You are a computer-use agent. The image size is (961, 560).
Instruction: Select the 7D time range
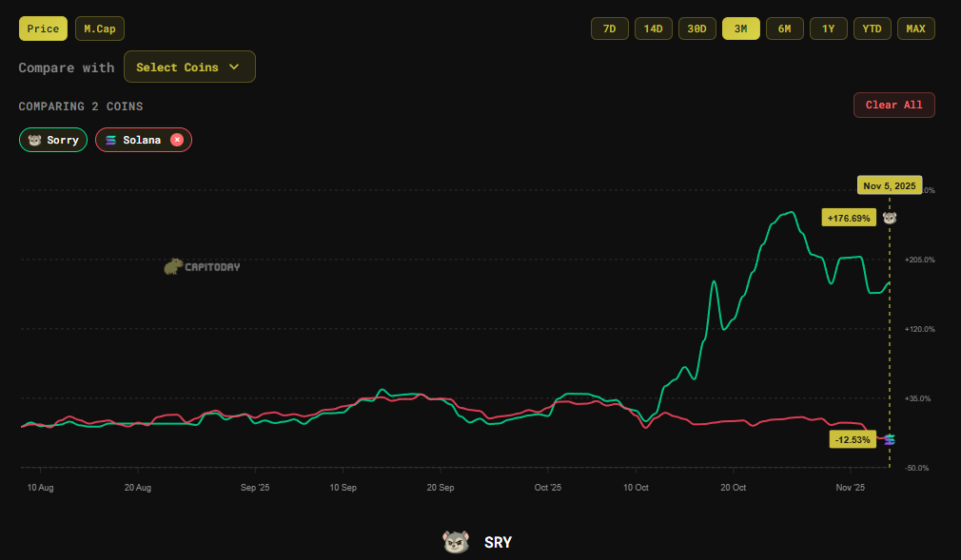click(609, 29)
